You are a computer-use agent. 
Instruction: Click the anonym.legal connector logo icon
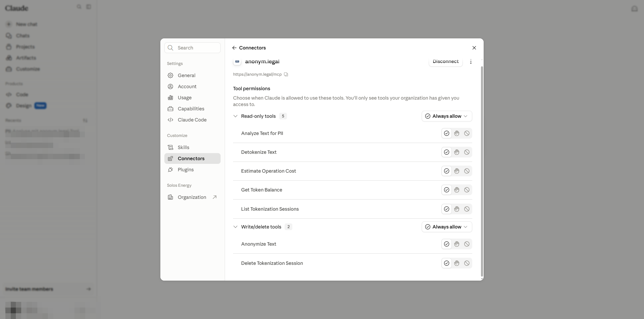pyautogui.click(x=237, y=62)
